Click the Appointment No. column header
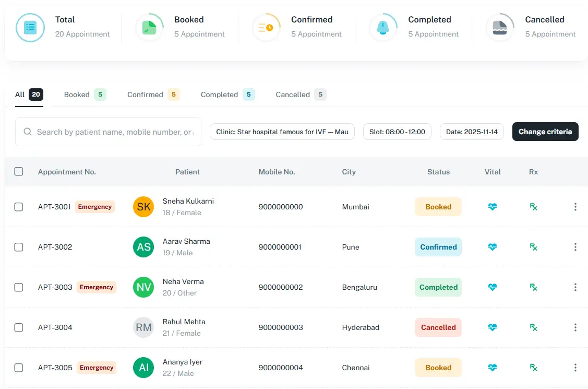The height and width of the screenshot is (389, 588). click(67, 172)
